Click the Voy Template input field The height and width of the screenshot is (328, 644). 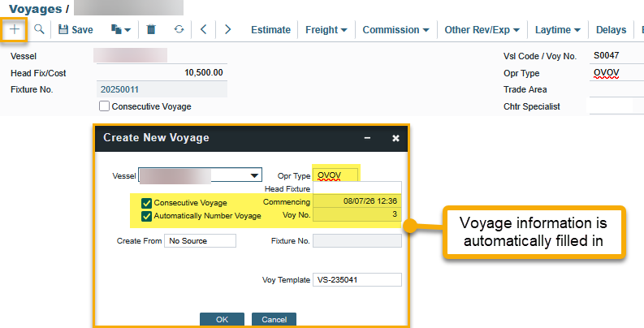[357, 279]
